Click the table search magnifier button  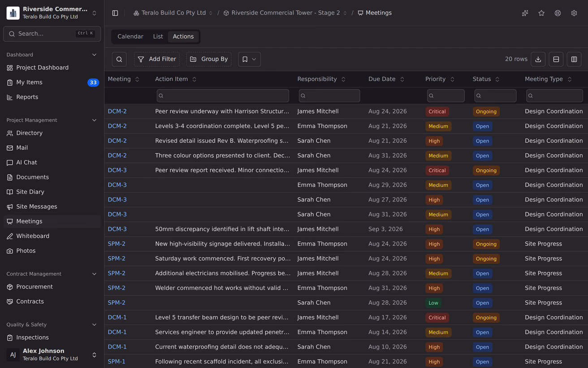(119, 59)
